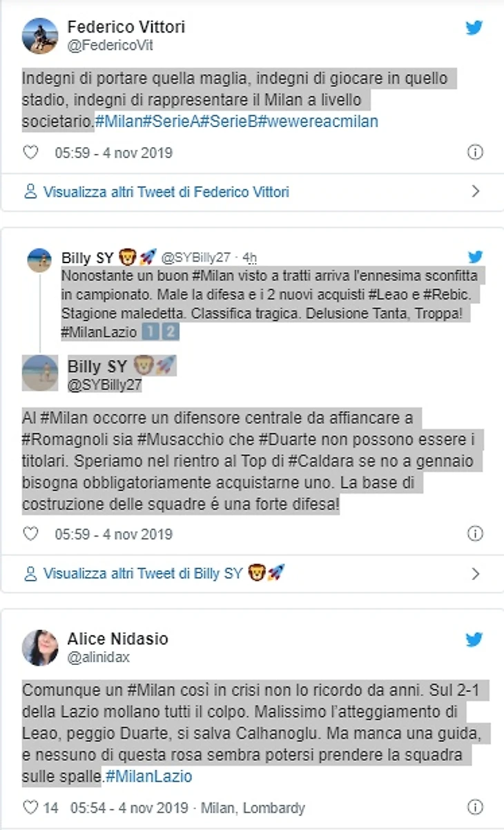
Task: Like Alice Nidasio's tweet showing 14 likes
Action: 41,807
